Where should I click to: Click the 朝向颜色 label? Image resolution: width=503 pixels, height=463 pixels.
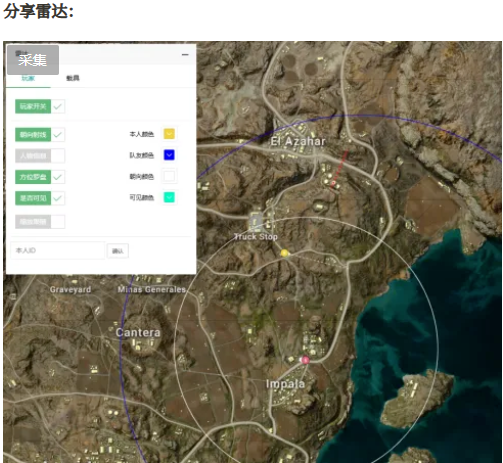click(x=142, y=176)
